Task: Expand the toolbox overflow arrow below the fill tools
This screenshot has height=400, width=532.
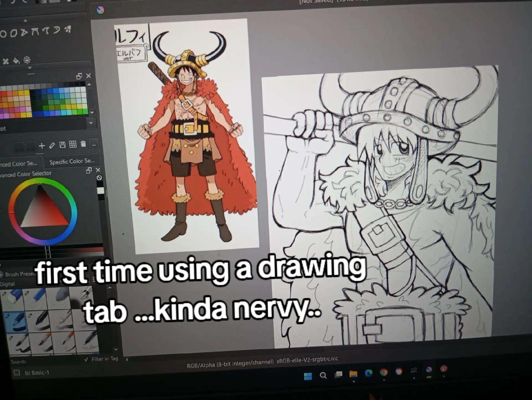Action: pyautogui.click(x=30, y=68)
